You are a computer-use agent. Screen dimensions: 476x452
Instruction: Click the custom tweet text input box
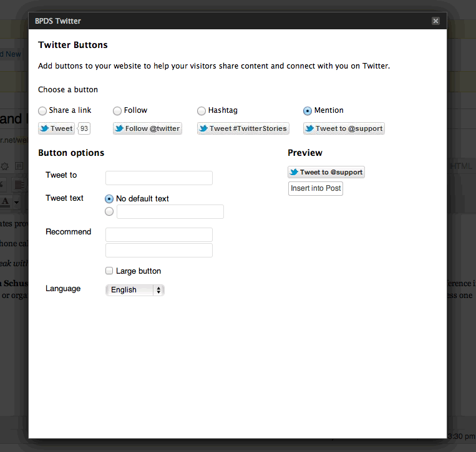[x=170, y=212]
